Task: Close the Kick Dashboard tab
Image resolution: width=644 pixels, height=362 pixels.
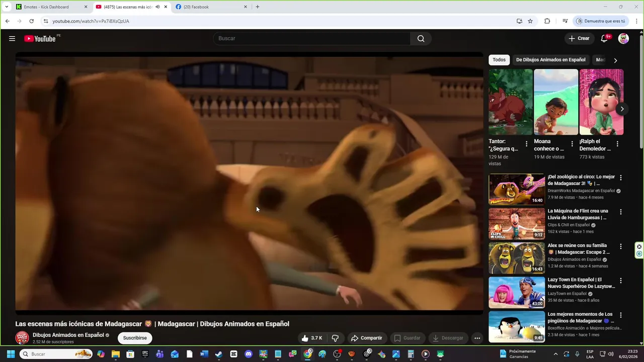Action: coord(86,7)
